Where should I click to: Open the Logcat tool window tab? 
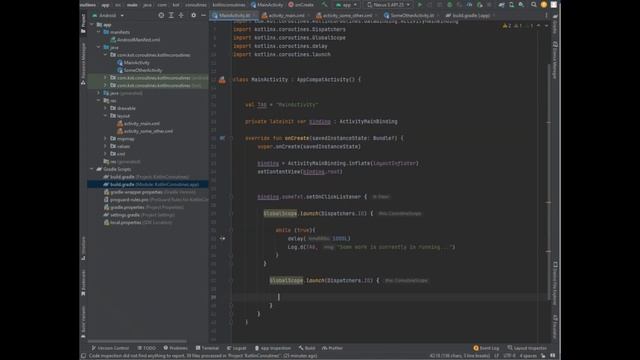[x=237, y=348]
